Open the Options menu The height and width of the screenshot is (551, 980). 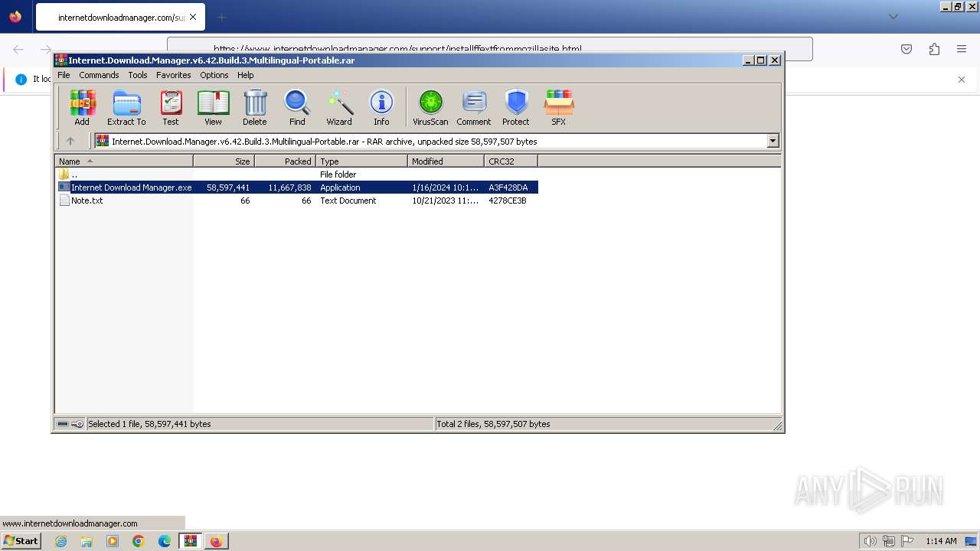coord(214,75)
